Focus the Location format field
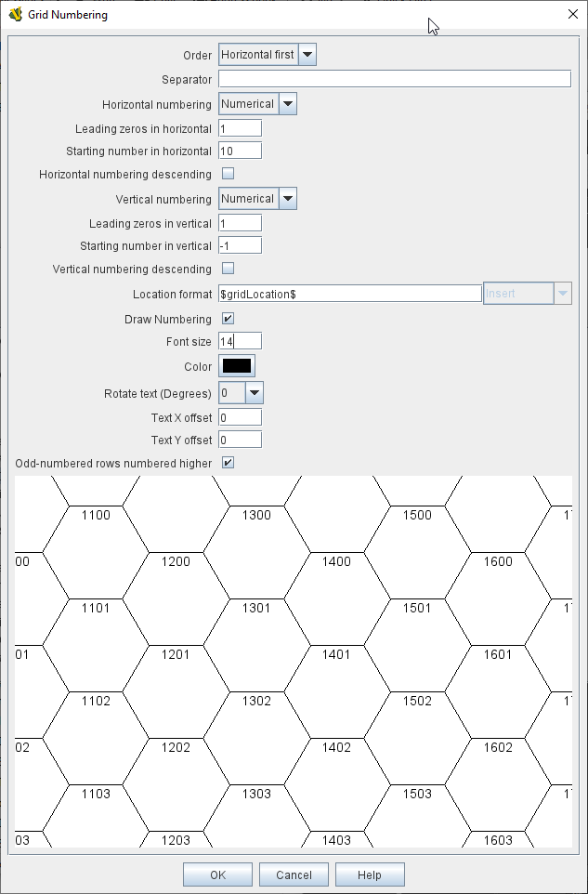 (x=349, y=293)
